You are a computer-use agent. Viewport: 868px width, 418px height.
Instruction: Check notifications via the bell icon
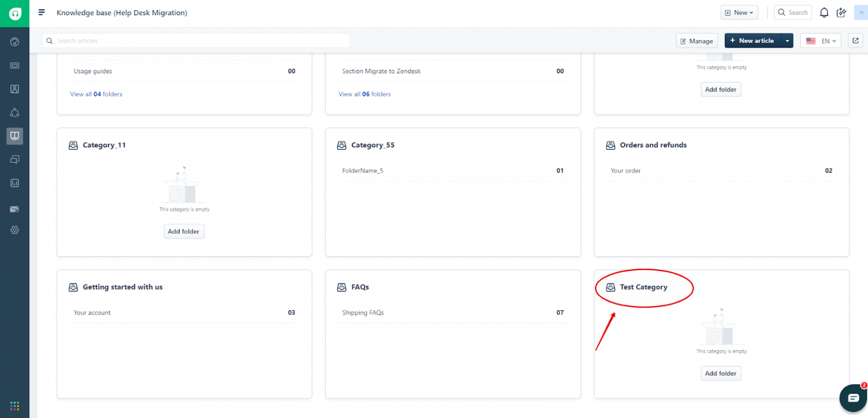pos(824,12)
